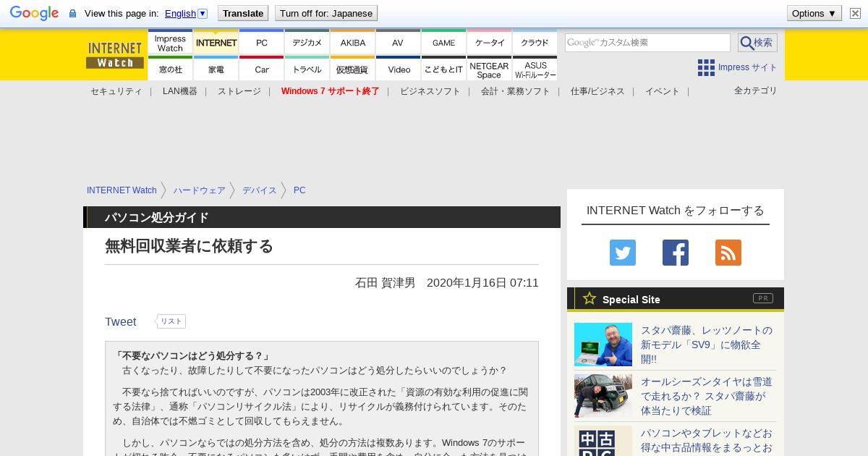Open the NETGEAR Space tab

coord(490,69)
